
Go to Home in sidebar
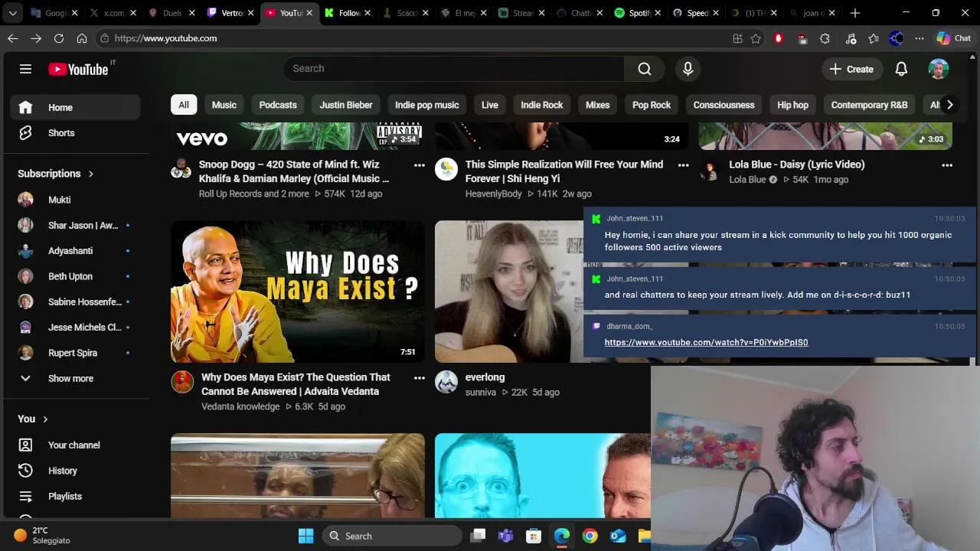point(75,108)
